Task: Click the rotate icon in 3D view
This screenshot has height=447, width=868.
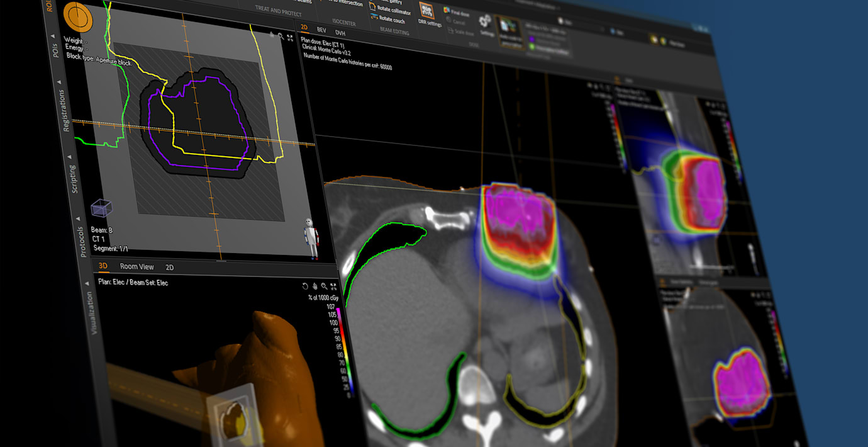Action: (x=305, y=286)
